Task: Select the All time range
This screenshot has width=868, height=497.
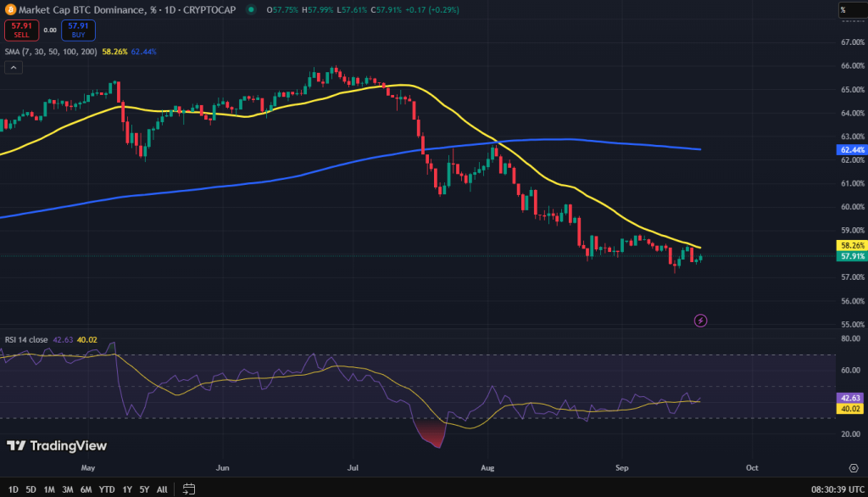Action: coord(162,489)
